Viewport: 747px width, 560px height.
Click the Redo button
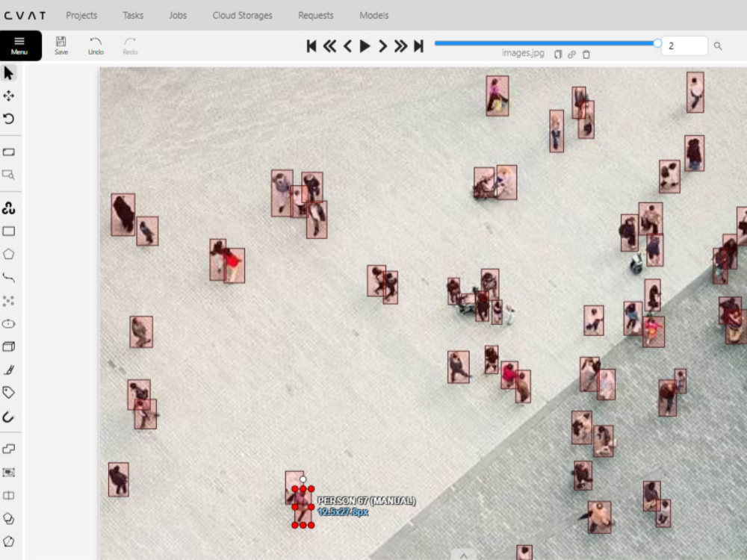pyautogui.click(x=130, y=46)
